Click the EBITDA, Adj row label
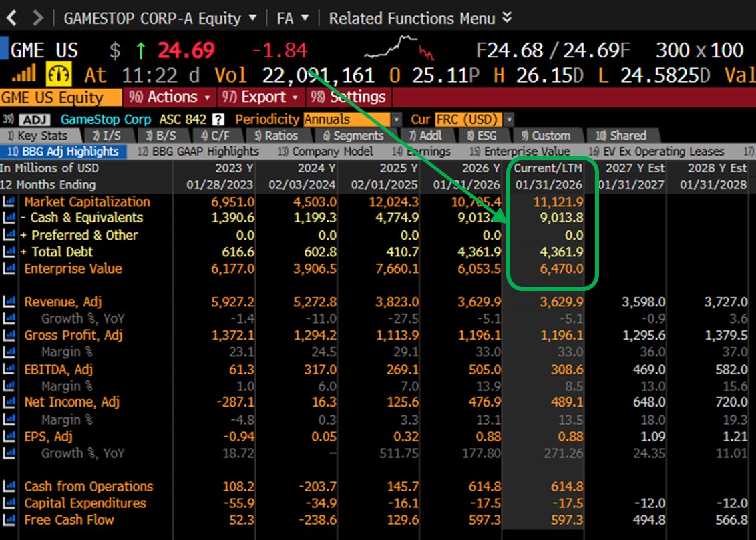Image resolution: width=756 pixels, height=540 pixels. pos(59,369)
